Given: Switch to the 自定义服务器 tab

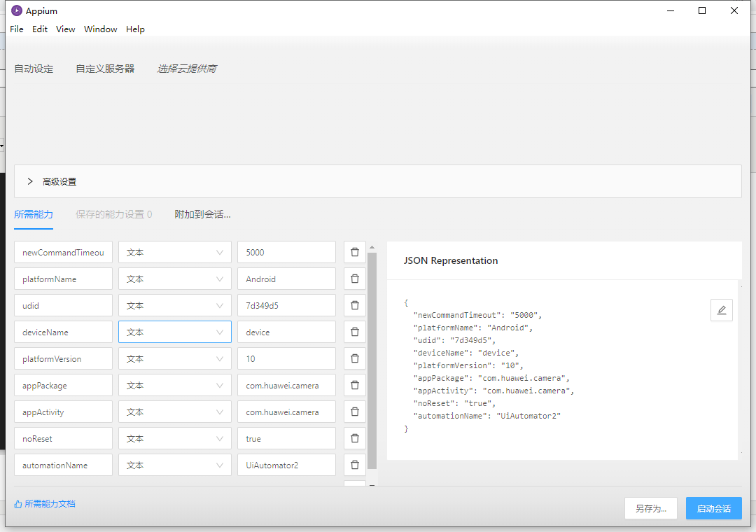Looking at the screenshot, I should pyautogui.click(x=104, y=69).
